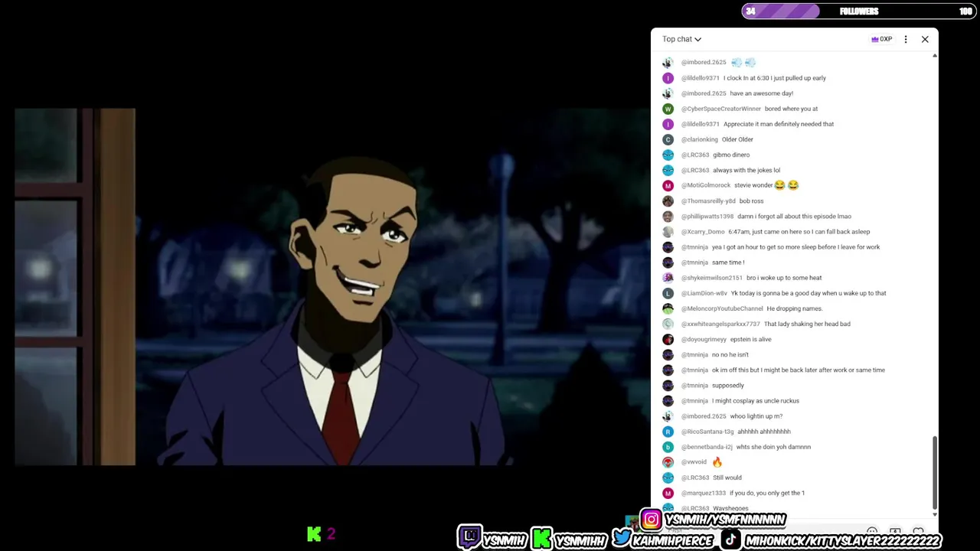Open the chat three-dot options menu

pyautogui.click(x=906, y=39)
